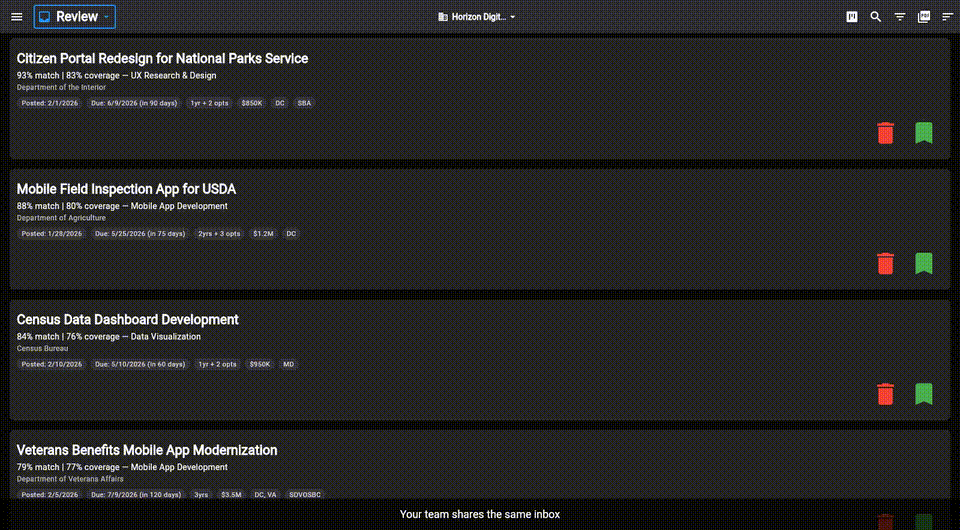The image size is (960, 530).
Task: Open the Horizon Digital organization dropdown
Action: click(x=477, y=17)
